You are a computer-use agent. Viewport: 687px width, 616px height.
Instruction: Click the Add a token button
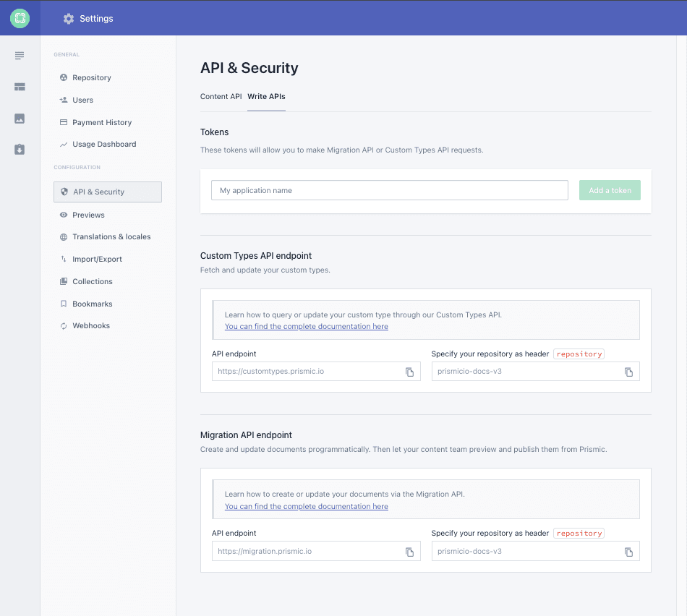pyautogui.click(x=609, y=190)
